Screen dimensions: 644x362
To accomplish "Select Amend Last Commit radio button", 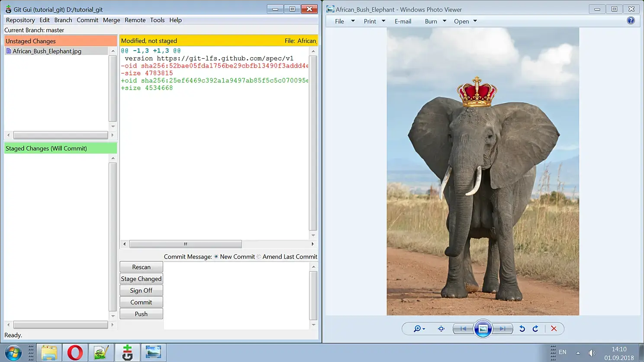I will [x=259, y=256].
